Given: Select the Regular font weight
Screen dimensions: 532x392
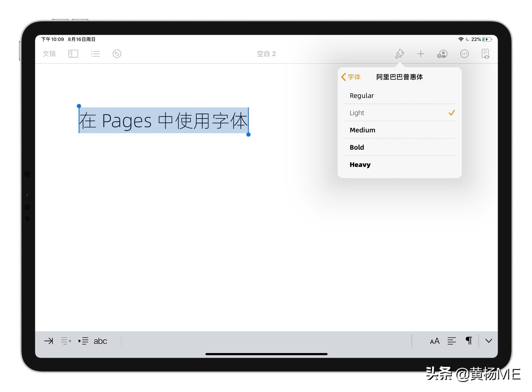Looking at the screenshot, I should (362, 95).
